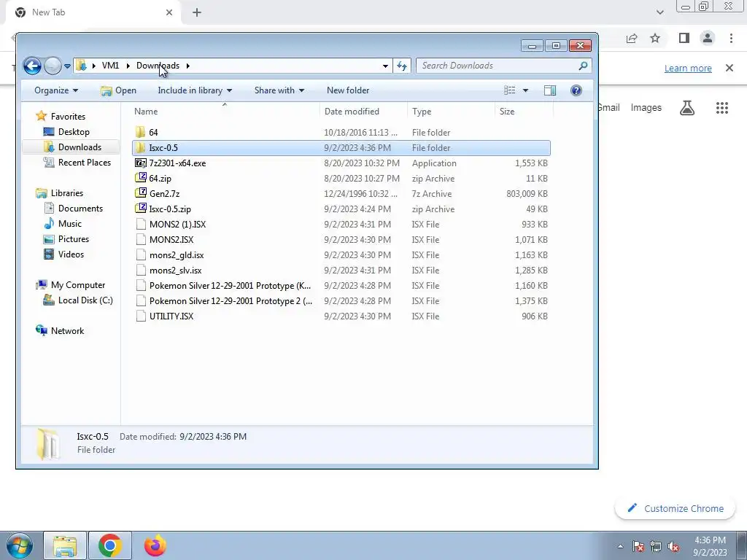Sort by Name column header
This screenshot has width=747, height=560.
(146, 112)
